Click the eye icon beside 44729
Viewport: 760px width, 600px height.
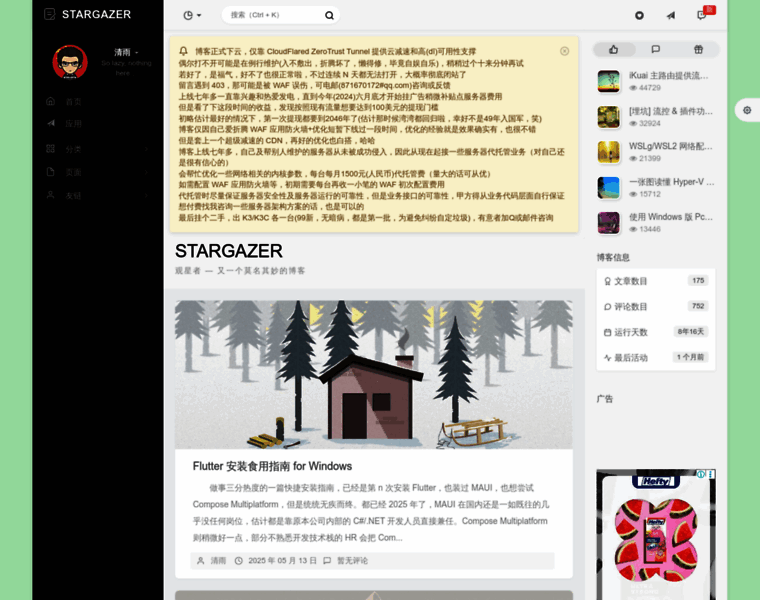tap(633, 88)
